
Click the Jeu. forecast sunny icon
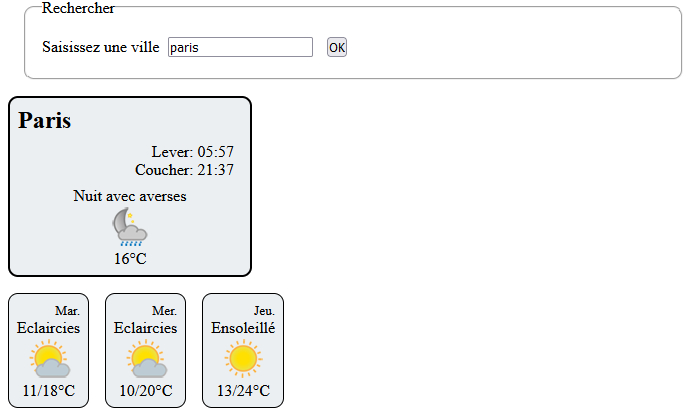(x=243, y=358)
